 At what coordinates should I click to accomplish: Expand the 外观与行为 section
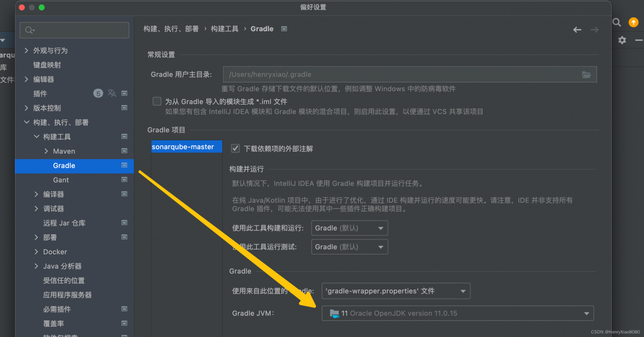(27, 51)
